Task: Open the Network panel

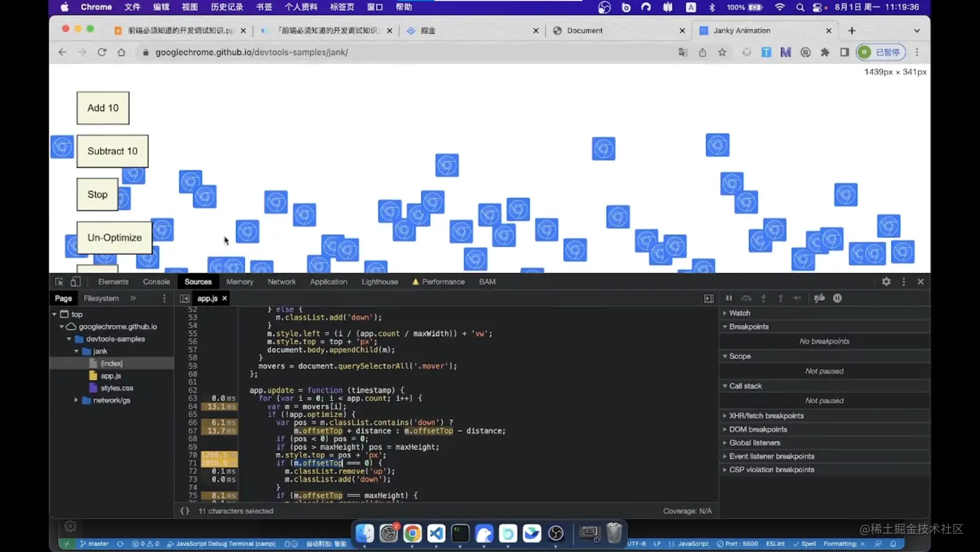Action: (x=281, y=282)
